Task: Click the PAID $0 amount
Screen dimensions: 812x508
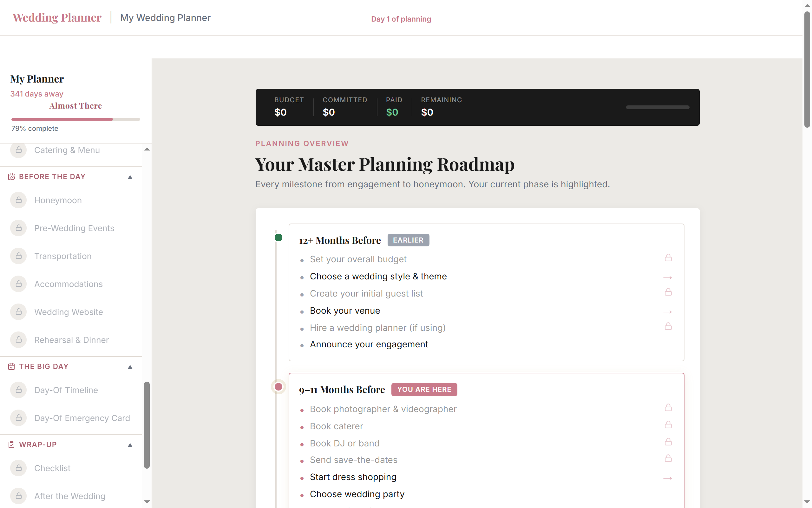Action: (392, 112)
